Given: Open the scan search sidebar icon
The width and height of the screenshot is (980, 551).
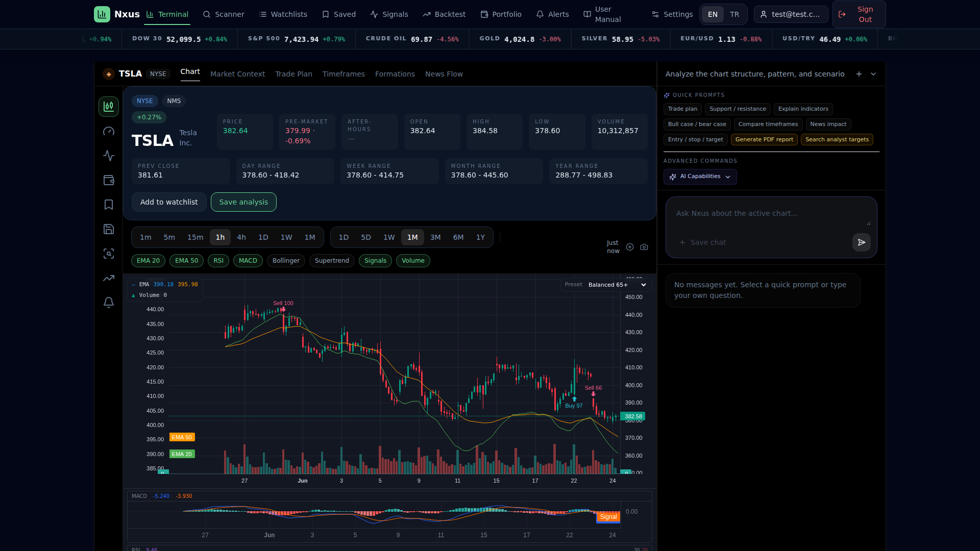Looking at the screenshot, I should tap(109, 254).
